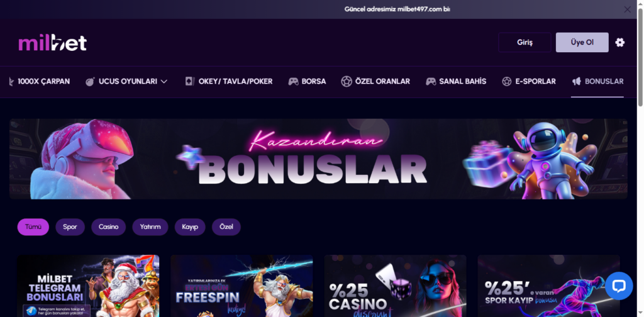Select the Spor filter pill

70,227
